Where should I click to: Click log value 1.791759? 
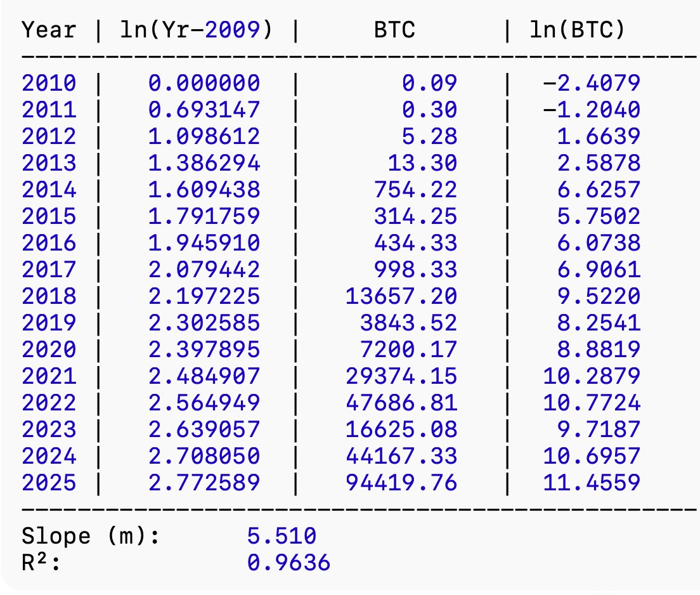pyautogui.click(x=204, y=216)
